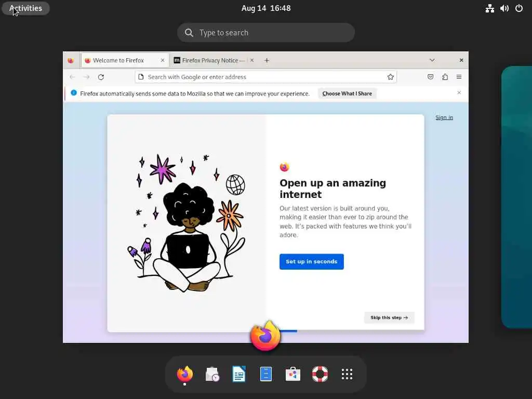Image resolution: width=532 pixels, height=399 pixels.
Task: Open volume icon in top bar
Action: pyautogui.click(x=504, y=8)
